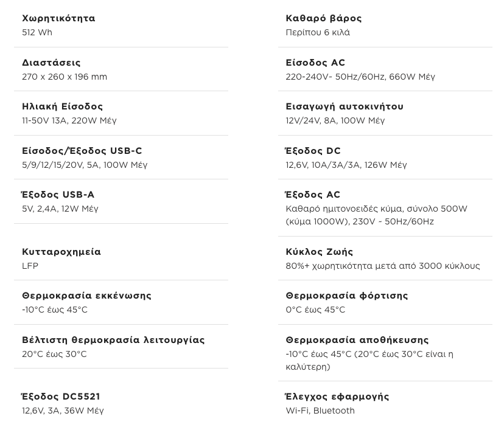Screen dimensions: 504x433
Task: Click the Καθαρό βάρος heading
Action: pos(324,18)
